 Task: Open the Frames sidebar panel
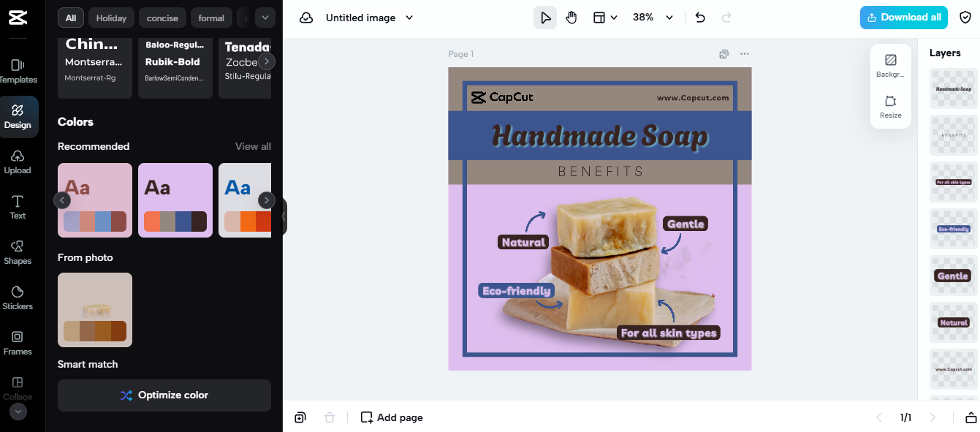[18, 343]
